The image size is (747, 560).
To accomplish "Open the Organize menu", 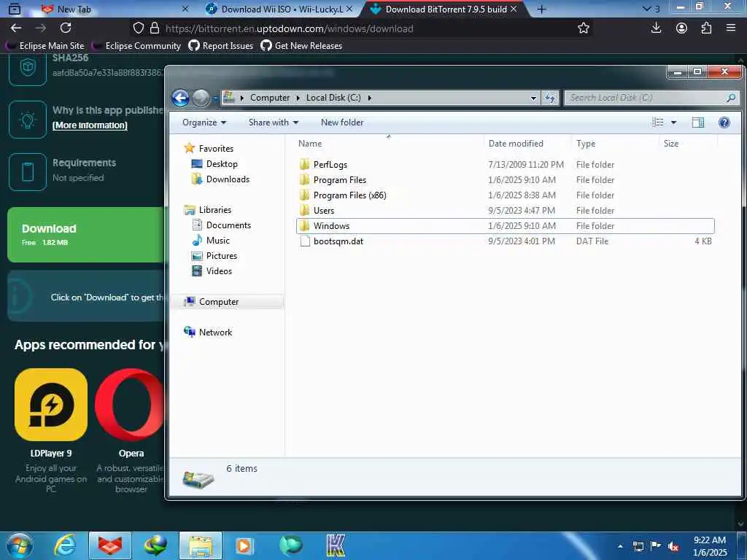I will (204, 122).
